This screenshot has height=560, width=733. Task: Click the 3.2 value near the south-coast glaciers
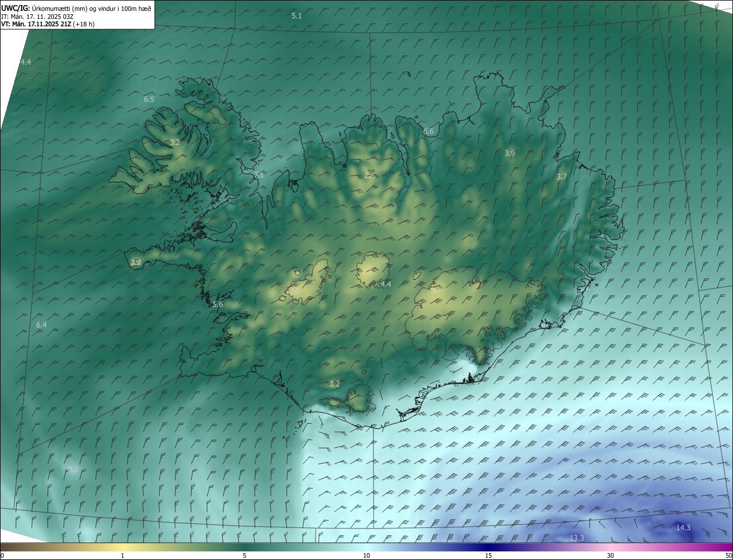pyautogui.click(x=334, y=384)
